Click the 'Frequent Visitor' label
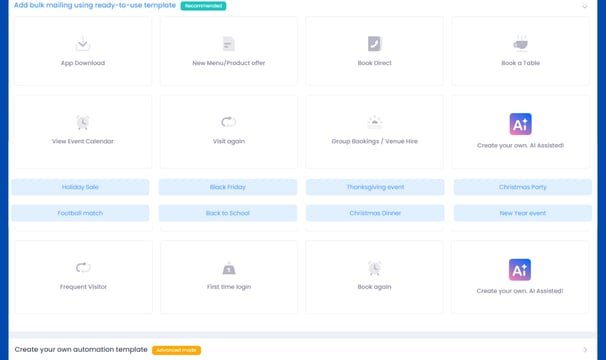 pyautogui.click(x=83, y=287)
